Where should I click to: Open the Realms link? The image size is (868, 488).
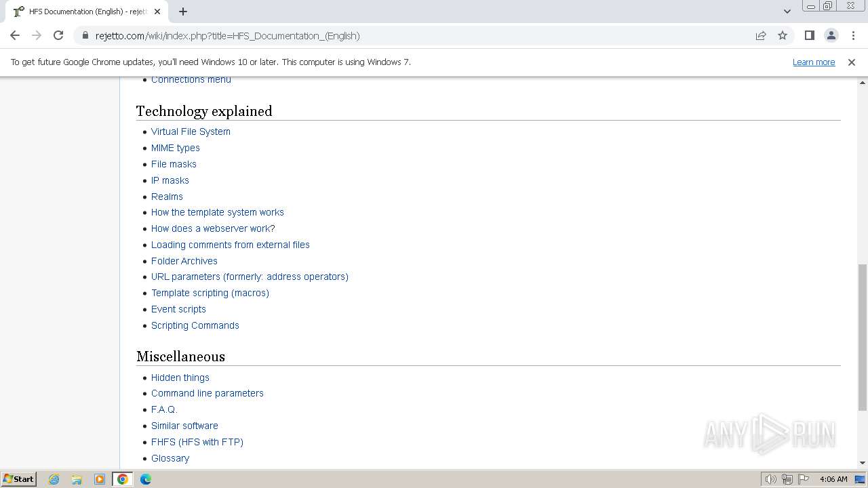pyautogui.click(x=167, y=197)
